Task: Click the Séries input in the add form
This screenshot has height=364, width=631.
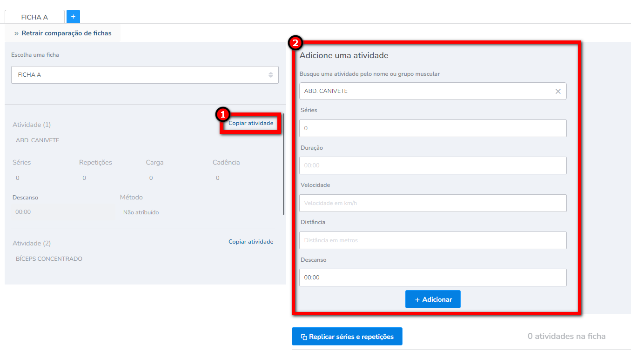Action: pyautogui.click(x=433, y=128)
